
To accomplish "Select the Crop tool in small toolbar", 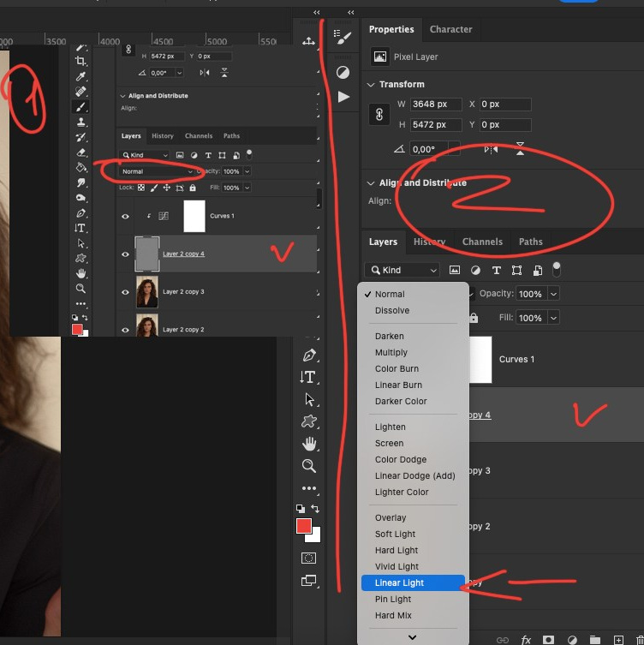I will click(x=80, y=61).
